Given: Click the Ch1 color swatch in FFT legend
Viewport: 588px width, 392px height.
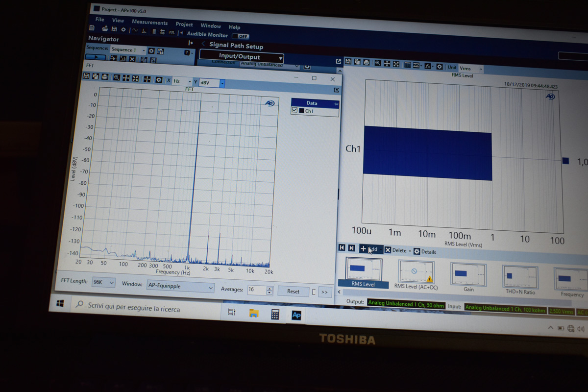Looking at the screenshot, I should point(301,111).
